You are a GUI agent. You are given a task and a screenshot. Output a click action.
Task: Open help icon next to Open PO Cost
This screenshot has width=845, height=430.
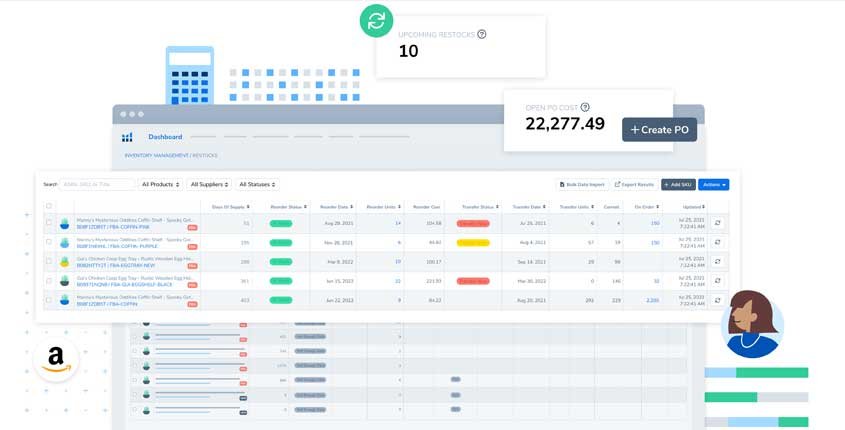point(585,107)
